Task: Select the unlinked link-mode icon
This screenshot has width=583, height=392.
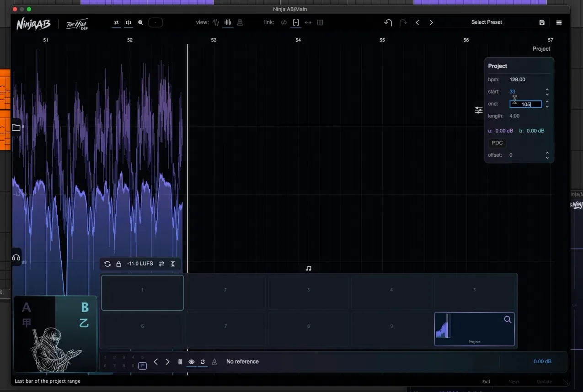Action: 284,22
